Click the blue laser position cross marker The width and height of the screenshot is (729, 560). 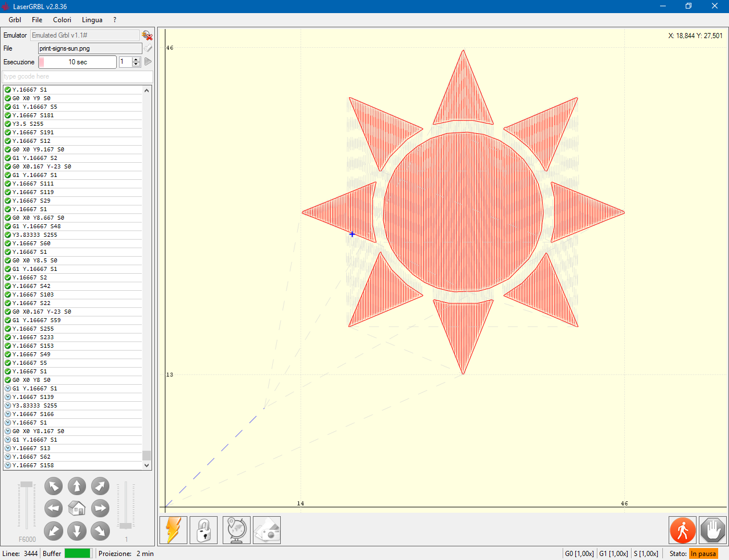tap(352, 234)
